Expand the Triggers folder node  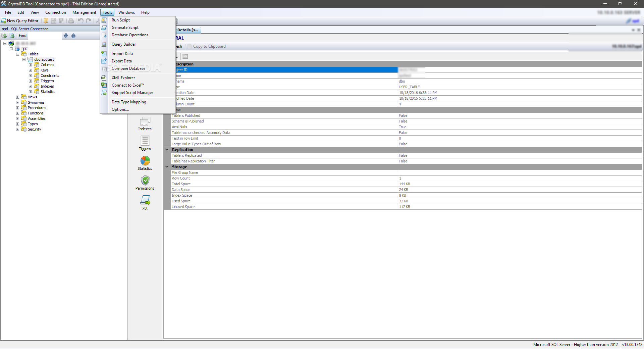(30, 81)
